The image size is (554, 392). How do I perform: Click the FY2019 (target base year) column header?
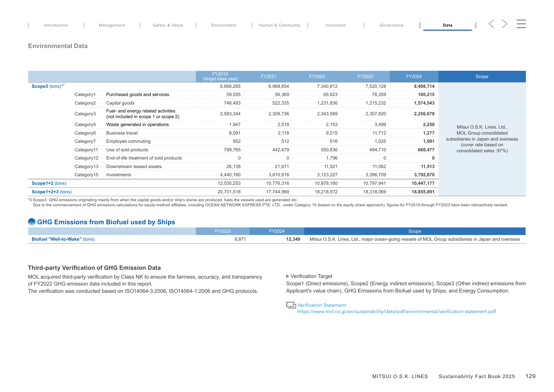(x=220, y=76)
